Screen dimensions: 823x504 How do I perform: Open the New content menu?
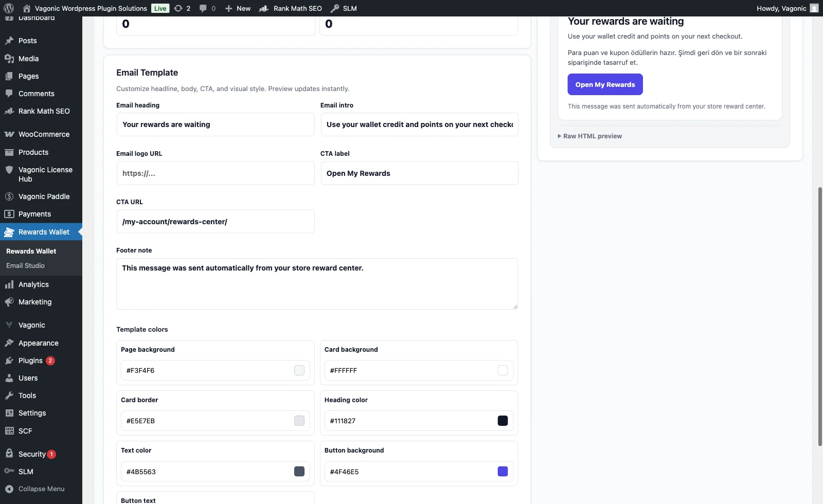(x=238, y=8)
